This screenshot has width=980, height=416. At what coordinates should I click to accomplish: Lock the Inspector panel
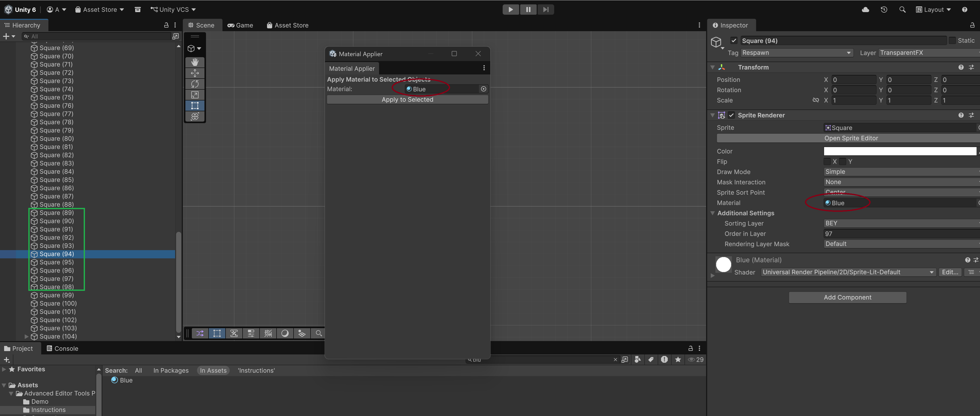972,25
